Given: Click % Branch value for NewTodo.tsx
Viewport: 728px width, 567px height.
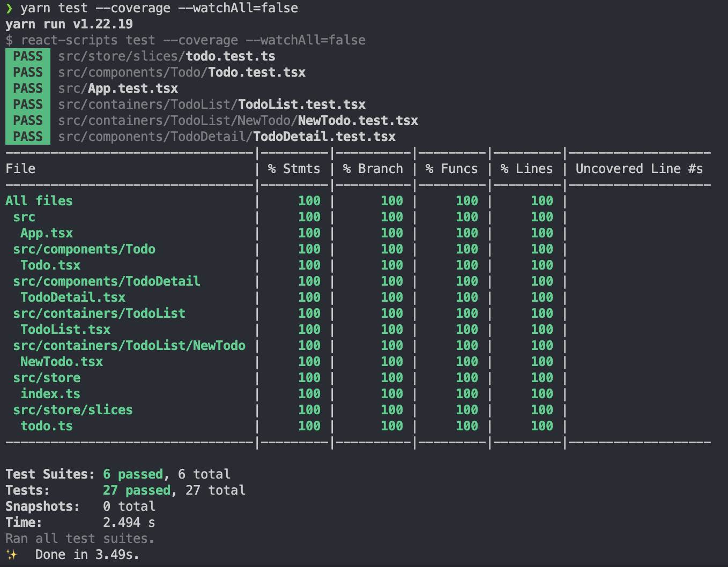Looking at the screenshot, I should pyautogui.click(x=392, y=362).
